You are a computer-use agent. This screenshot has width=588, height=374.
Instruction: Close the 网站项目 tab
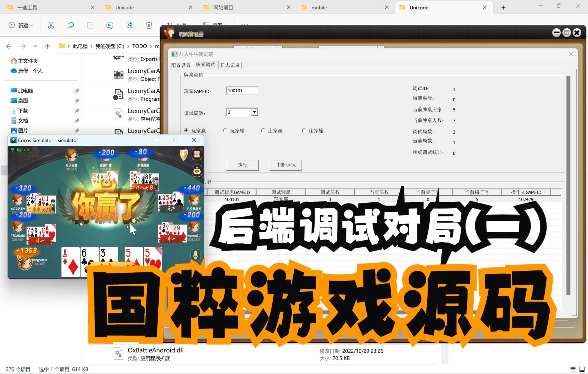[x=289, y=8]
